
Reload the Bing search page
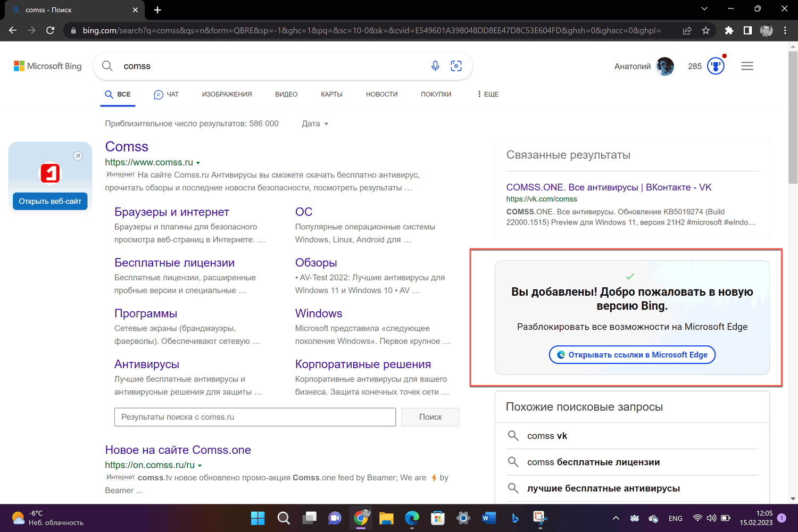coord(51,30)
